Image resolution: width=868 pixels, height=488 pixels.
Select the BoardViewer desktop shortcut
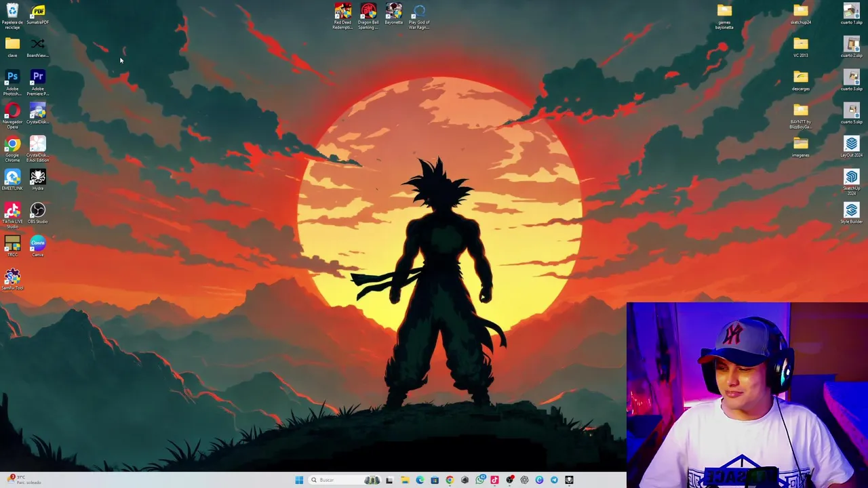38,47
